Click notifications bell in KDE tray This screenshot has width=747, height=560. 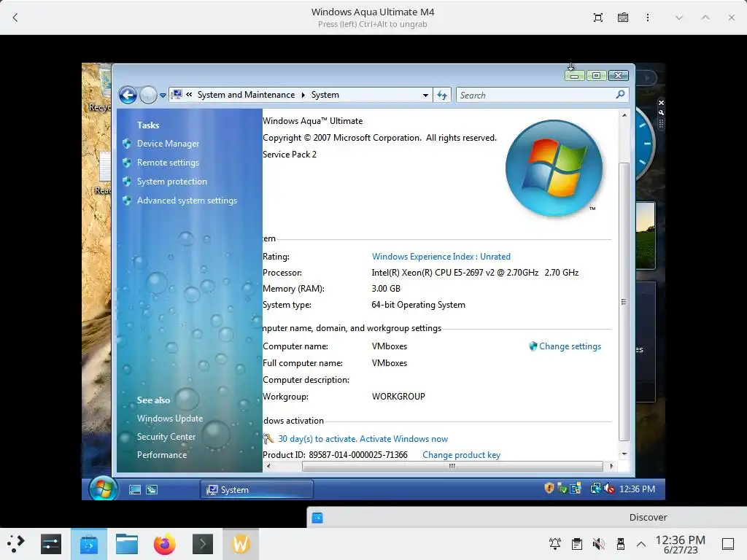click(x=555, y=544)
